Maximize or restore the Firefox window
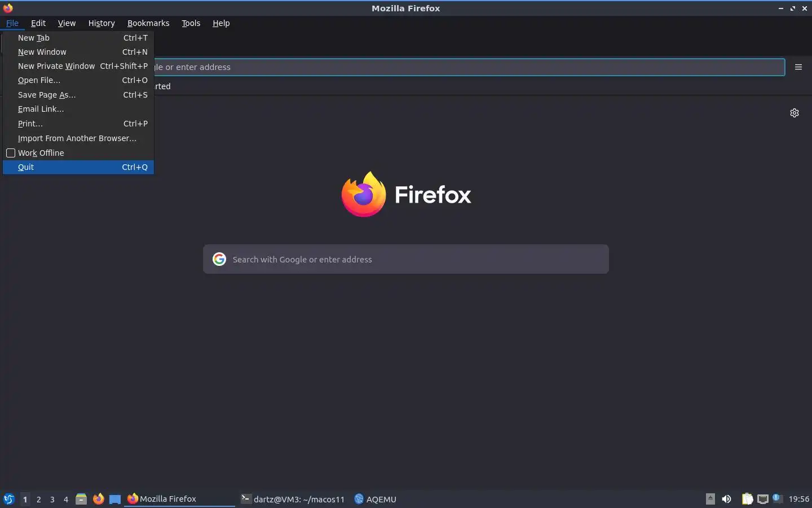812x508 pixels. click(793, 8)
